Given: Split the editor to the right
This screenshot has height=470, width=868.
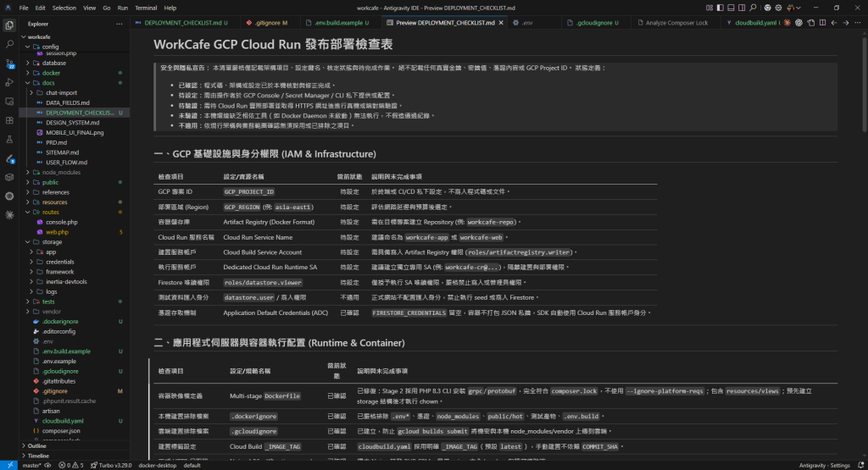Looking at the screenshot, I should click(x=822, y=23).
